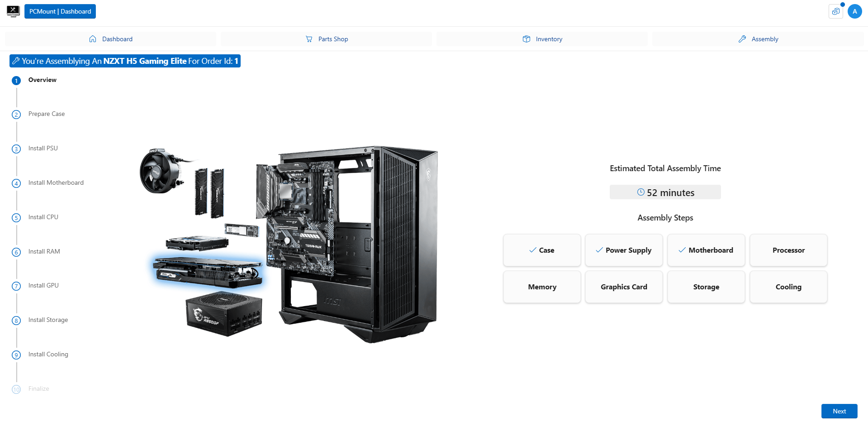Open the Case assembly step card
Image resolution: width=868 pixels, height=422 pixels.
542,250
